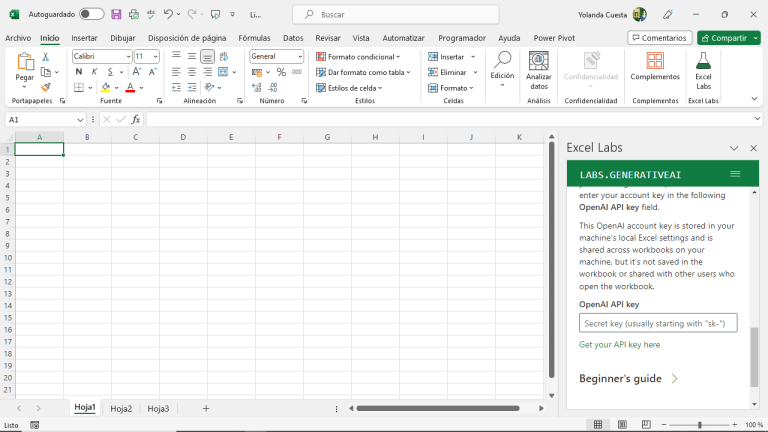Open the font name Calibri dropdown

tap(128, 57)
